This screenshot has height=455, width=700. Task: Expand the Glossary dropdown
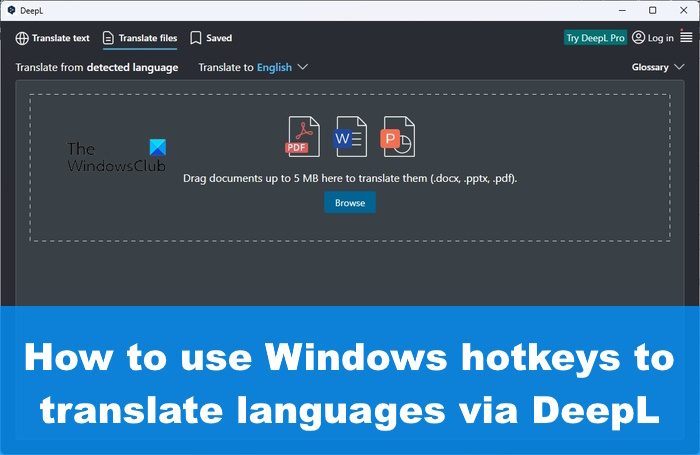(658, 67)
